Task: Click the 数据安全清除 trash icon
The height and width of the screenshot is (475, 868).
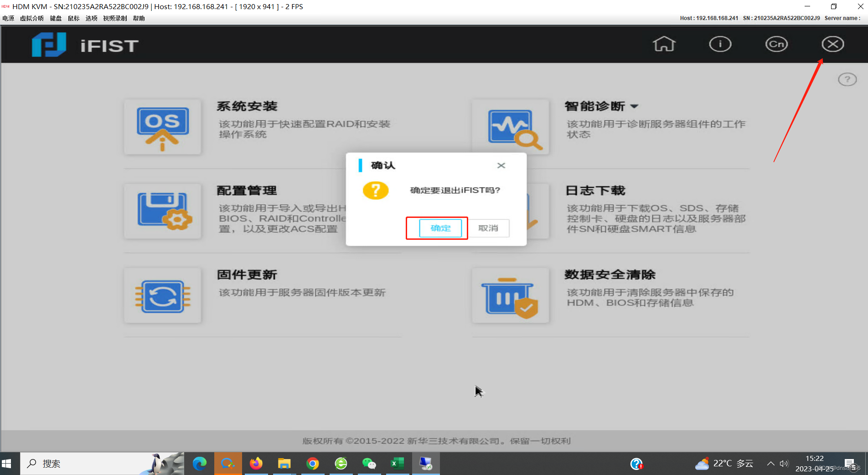Action: point(511,295)
